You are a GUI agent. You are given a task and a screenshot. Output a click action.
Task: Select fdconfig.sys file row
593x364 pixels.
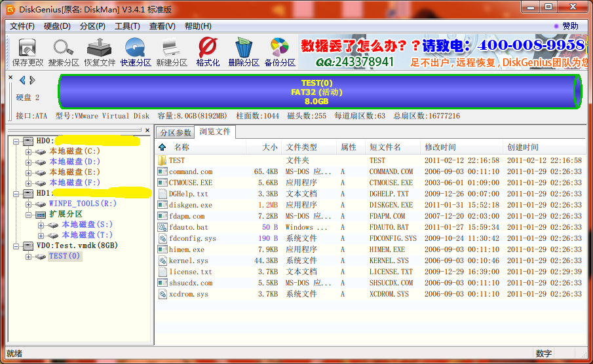pyautogui.click(x=371, y=238)
